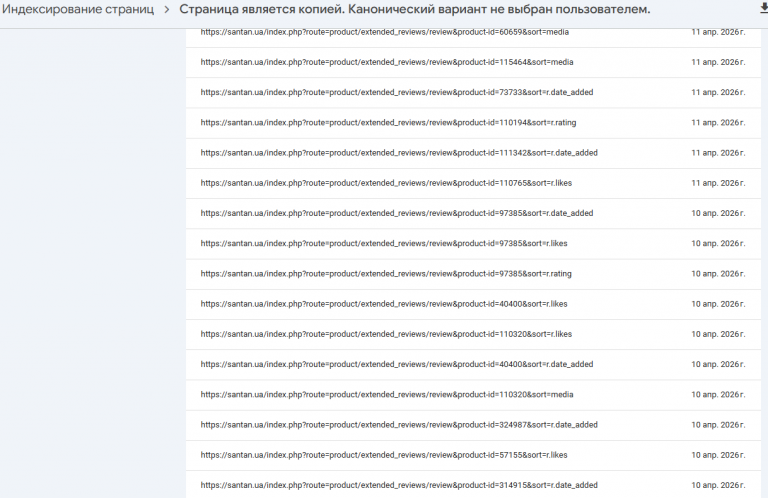Click URL row product-id=97385 sort=r.date_added

pos(473,213)
